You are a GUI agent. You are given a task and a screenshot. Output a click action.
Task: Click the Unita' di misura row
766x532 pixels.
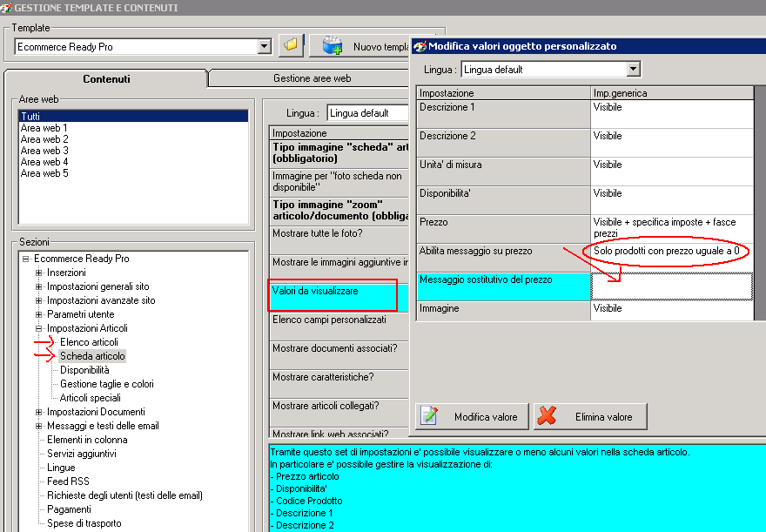pyautogui.click(x=585, y=172)
